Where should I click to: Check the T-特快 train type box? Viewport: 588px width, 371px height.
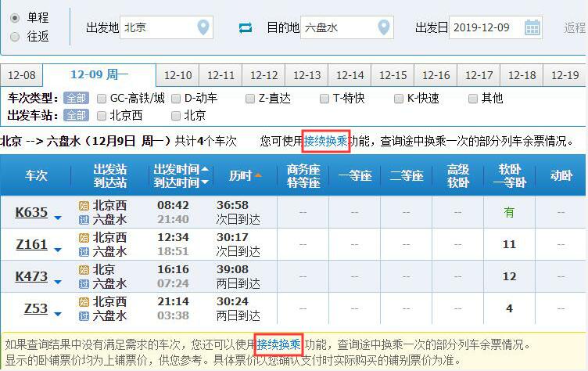click(324, 99)
